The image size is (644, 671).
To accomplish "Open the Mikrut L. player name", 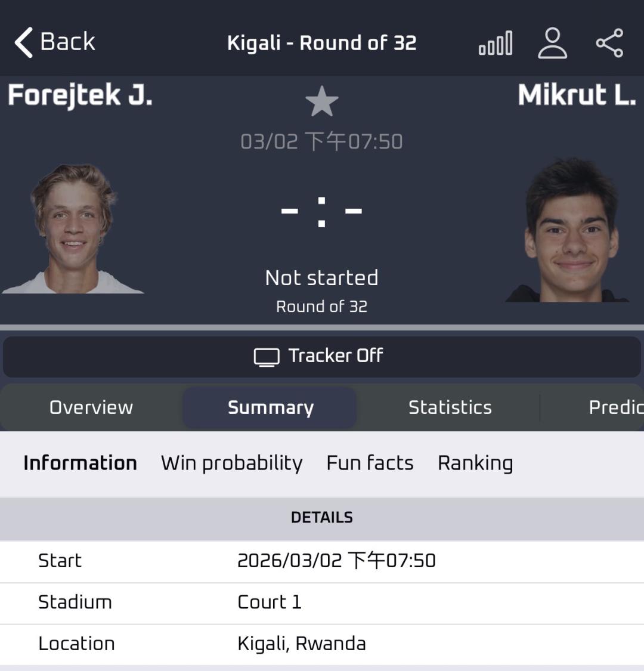I will point(577,95).
